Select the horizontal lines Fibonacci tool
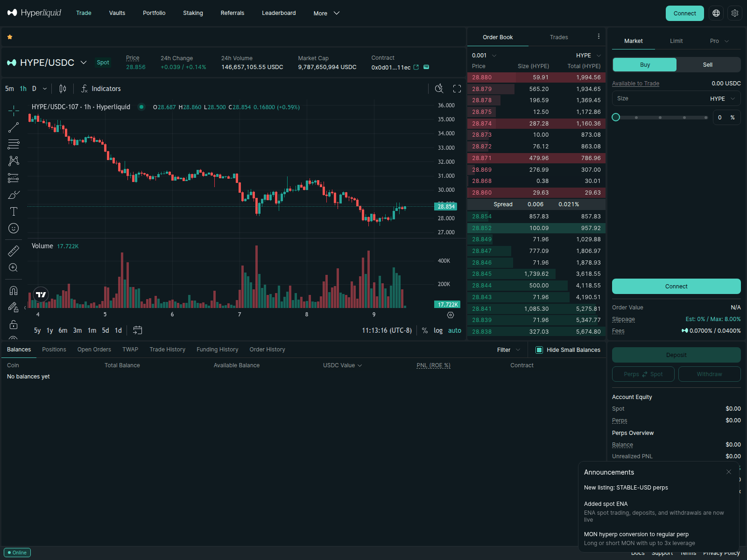The image size is (747, 560). coord(14,144)
